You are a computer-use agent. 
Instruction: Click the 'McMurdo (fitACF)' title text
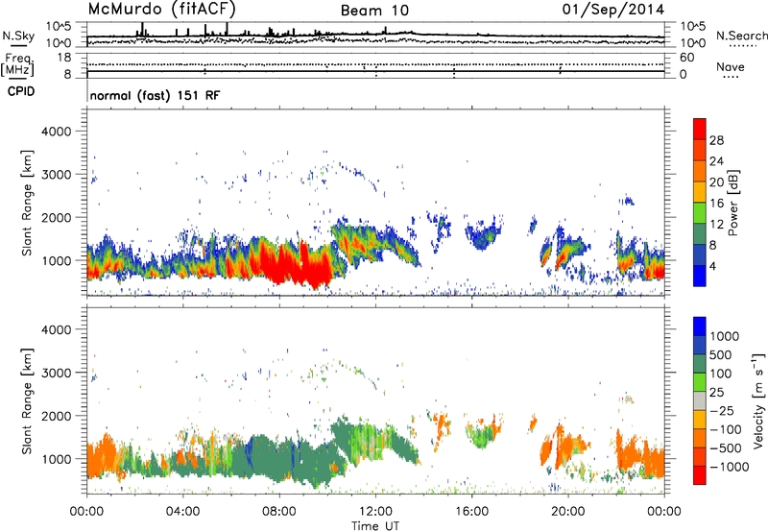click(x=161, y=10)
